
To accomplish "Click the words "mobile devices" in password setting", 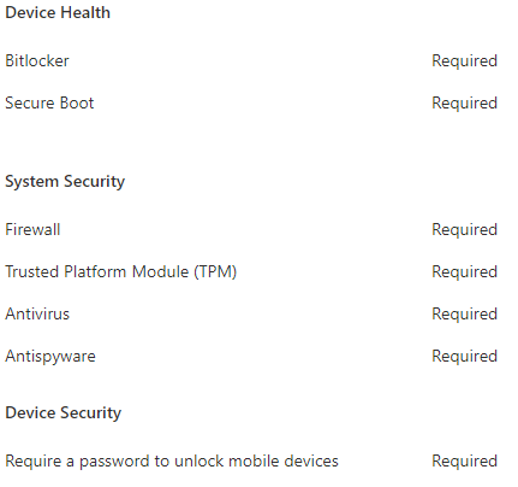I will pyautogui.click(x=284, y=461).
